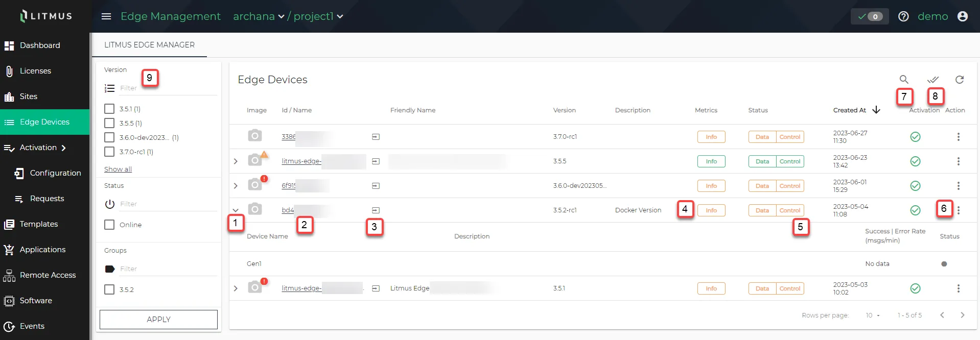
Task: Open the hamburger menu icon
Action: [x=106, y=16]
